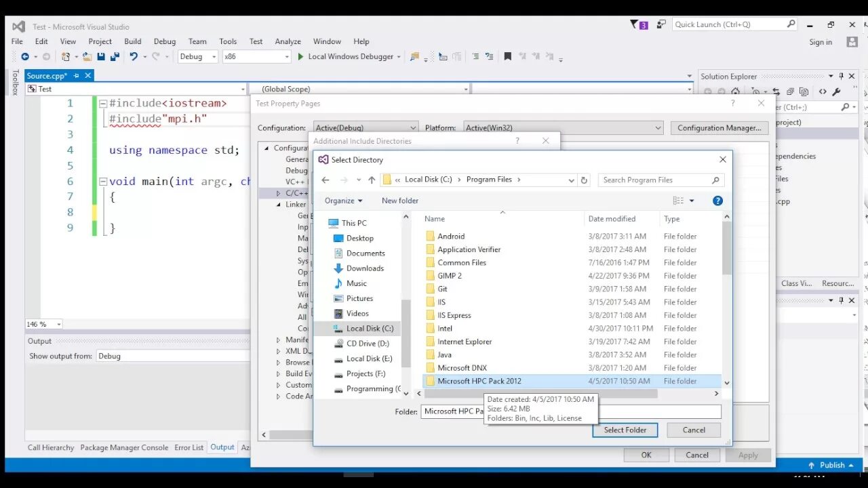Click the account picture icon beside Sign in
This screenshot has width=868, height=488.
(852, 42)
